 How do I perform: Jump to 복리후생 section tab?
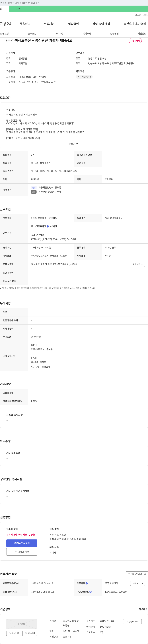pos(87,34)
